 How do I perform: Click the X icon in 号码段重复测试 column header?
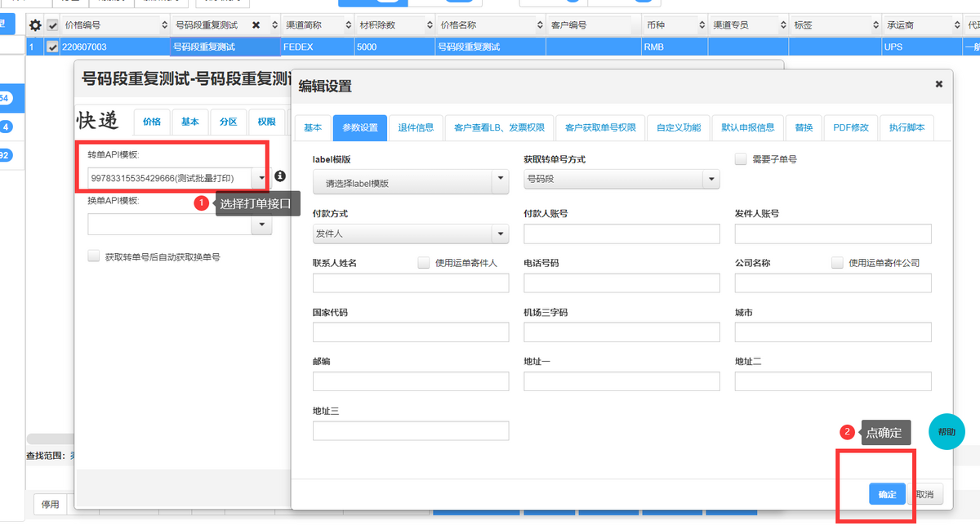click(x=256, y=25)
